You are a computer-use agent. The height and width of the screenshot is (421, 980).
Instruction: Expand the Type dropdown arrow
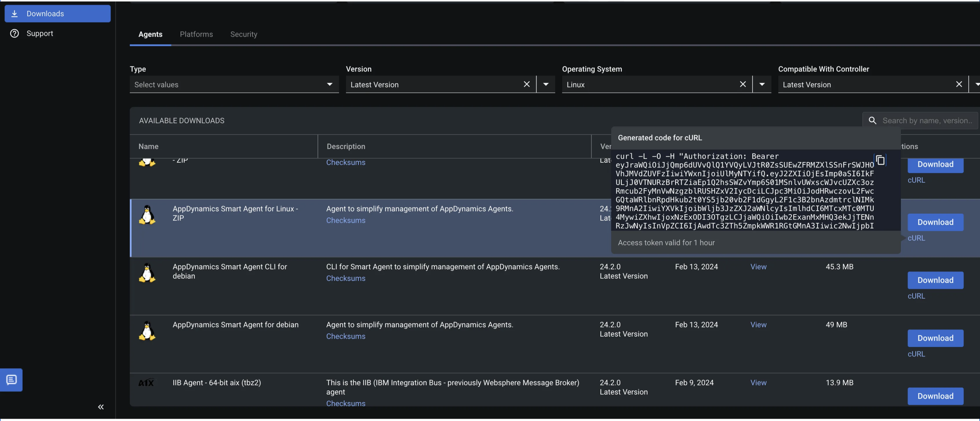pos(330,85)
